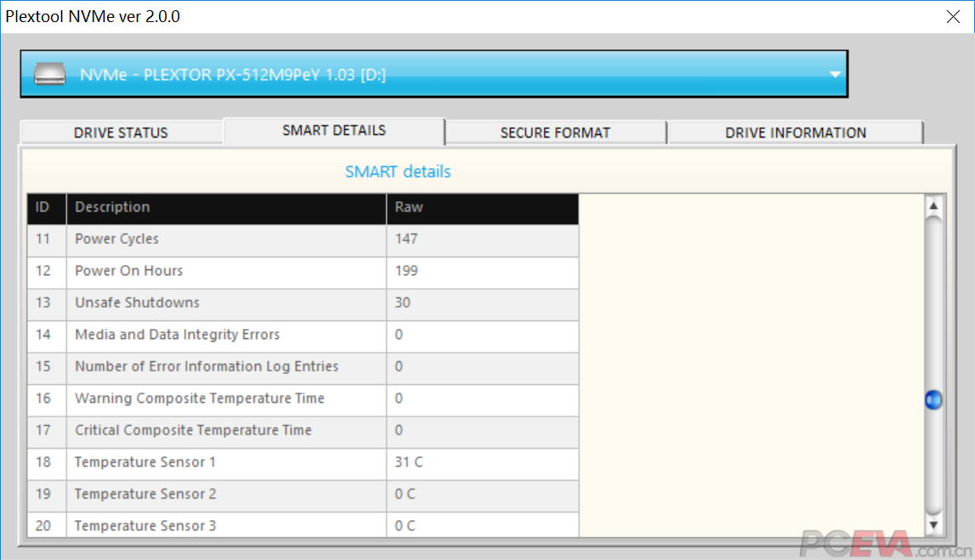Click the 31 C temperature value
The width and height of the screenshot is (975, 560).
coord(409,462)
